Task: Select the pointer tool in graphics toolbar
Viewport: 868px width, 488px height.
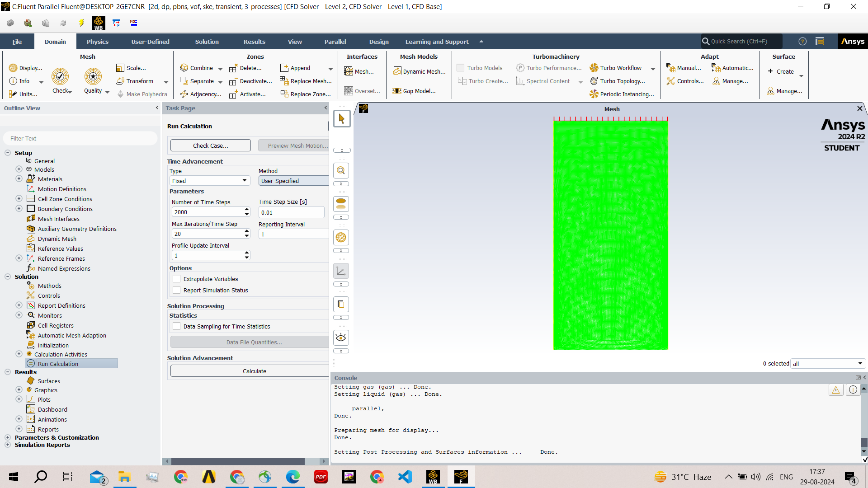Action: pyautogui.click(x=341, y=119)
